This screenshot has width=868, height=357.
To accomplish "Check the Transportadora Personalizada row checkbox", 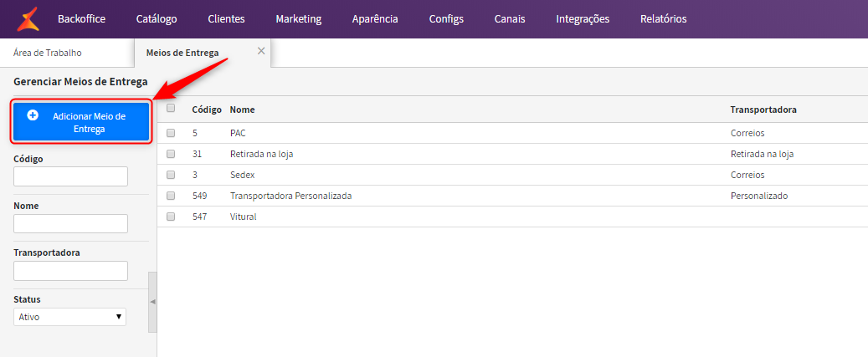I will tap(171, 196).
